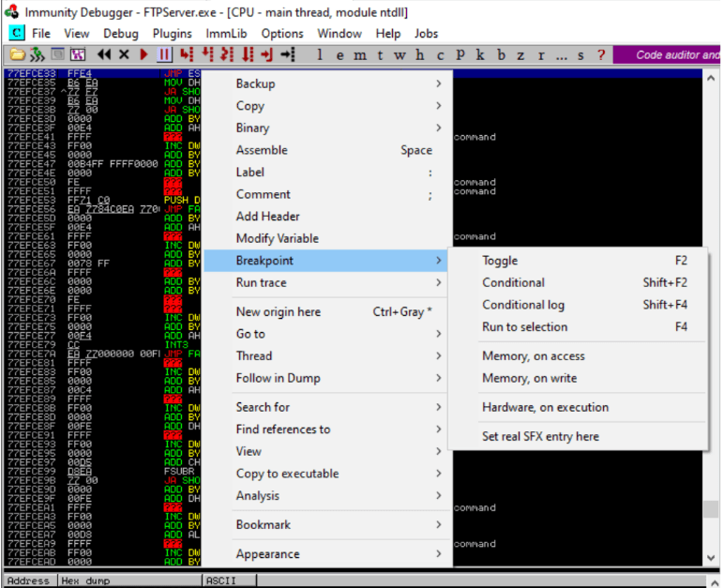Open Patches window with the P button

(460, 55)
